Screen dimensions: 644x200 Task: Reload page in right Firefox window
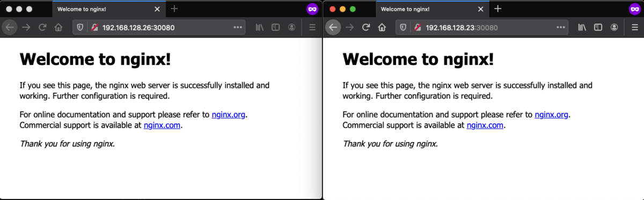tap(365, 27)
